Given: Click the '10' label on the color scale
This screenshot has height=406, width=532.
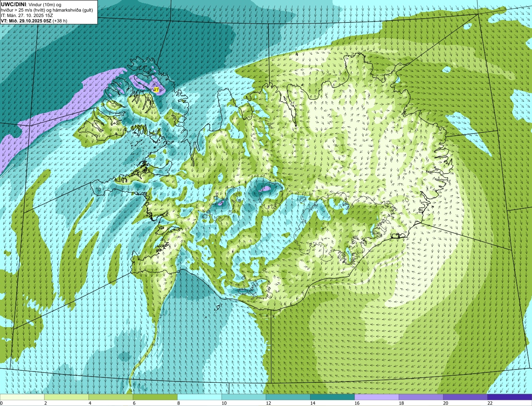Looking at the screenshot, I should 224,403.
